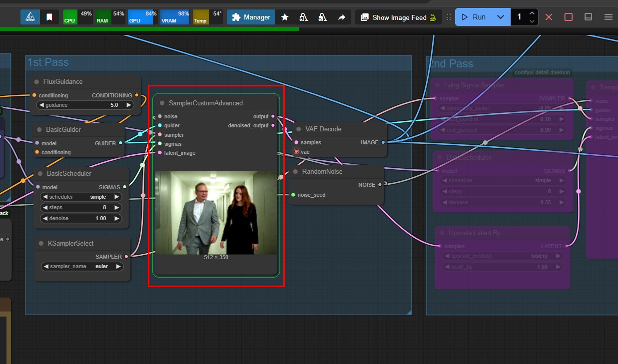Collapse the FluxGuidance node via its dot
This screenshot has width=618, height=364.
(x=36, y=81)
